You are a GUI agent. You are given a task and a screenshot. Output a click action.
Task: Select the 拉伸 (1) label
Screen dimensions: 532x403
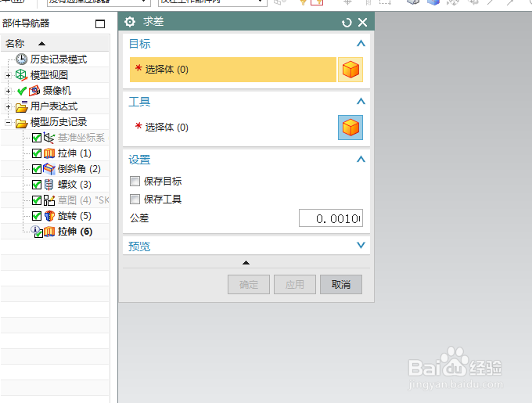(74, 153)
